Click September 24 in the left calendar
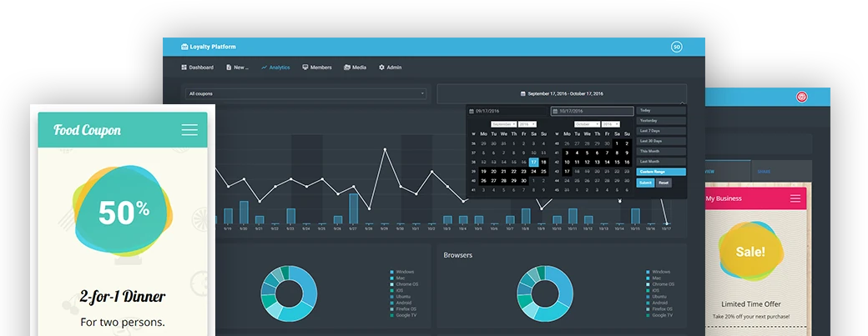868x336 pixels. click(533, 171)
